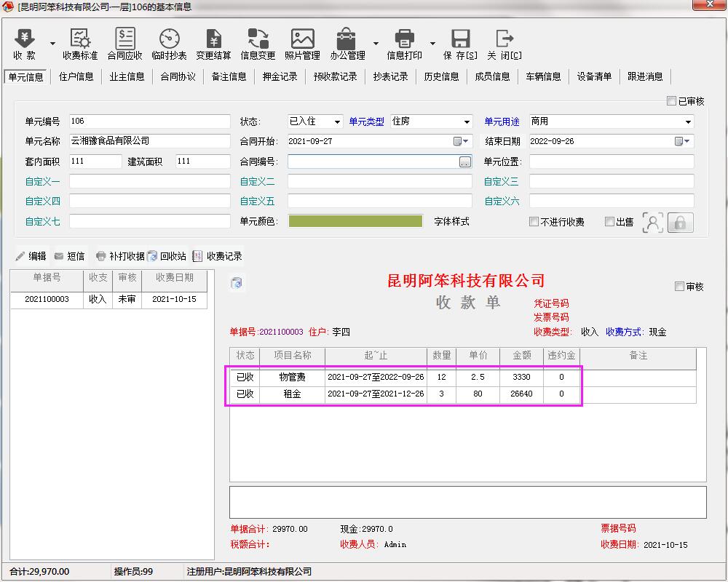Image resolution: width=728 pixels, height=582 pixels.
Task: Open the 历史信息 tab
Action: [x=442, y=76]
